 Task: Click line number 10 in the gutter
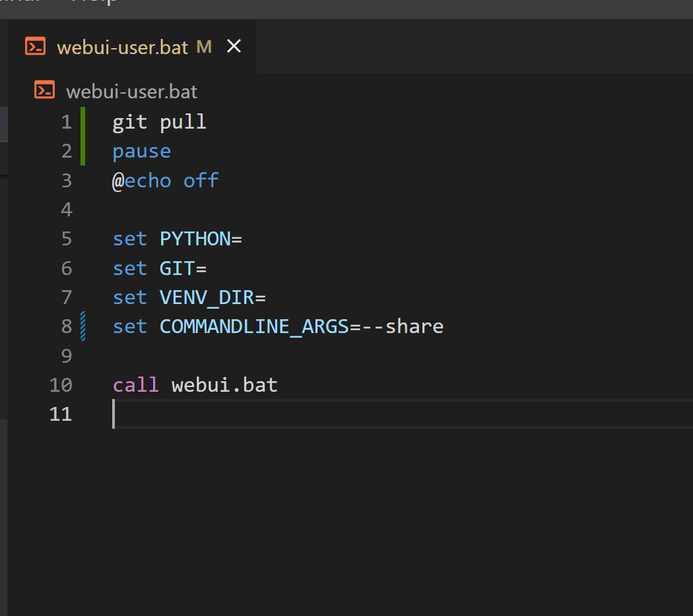tap(61, 385)
